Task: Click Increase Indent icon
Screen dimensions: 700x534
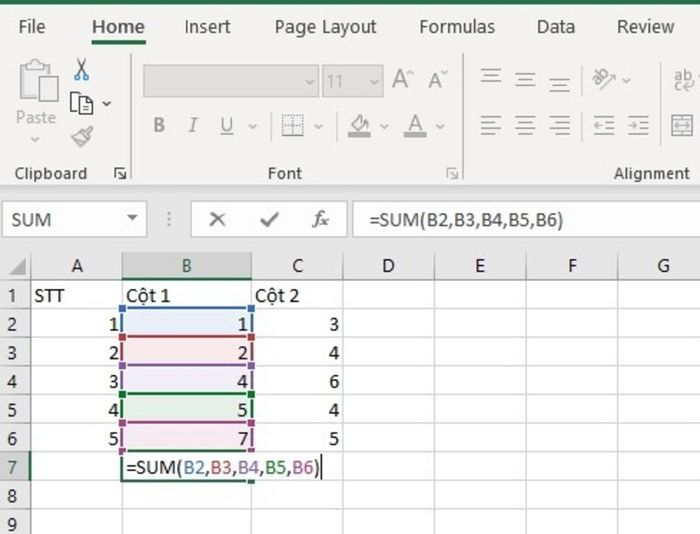Action: click(638, 125)
